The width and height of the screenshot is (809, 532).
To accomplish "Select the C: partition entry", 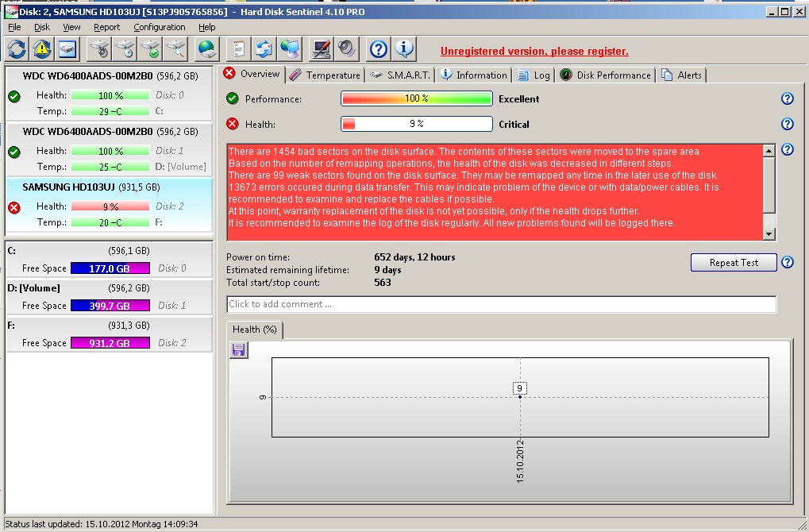I will [x=109, y=260].
